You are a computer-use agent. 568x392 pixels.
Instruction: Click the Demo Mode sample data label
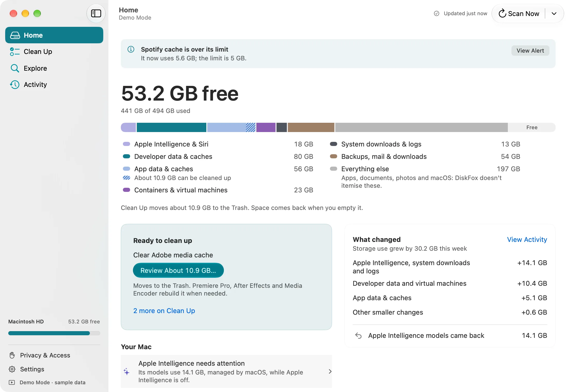pyautogui.click(x=53, y=382)
